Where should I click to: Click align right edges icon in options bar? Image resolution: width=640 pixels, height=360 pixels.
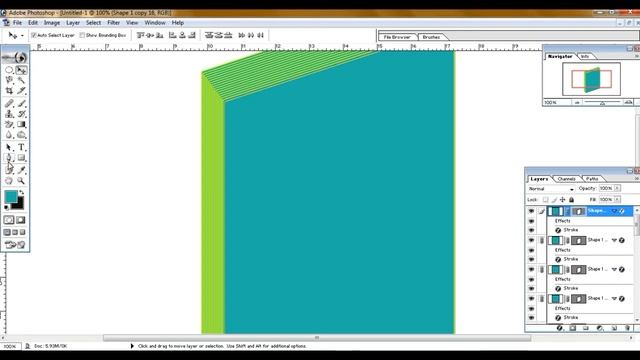point(192,36)
